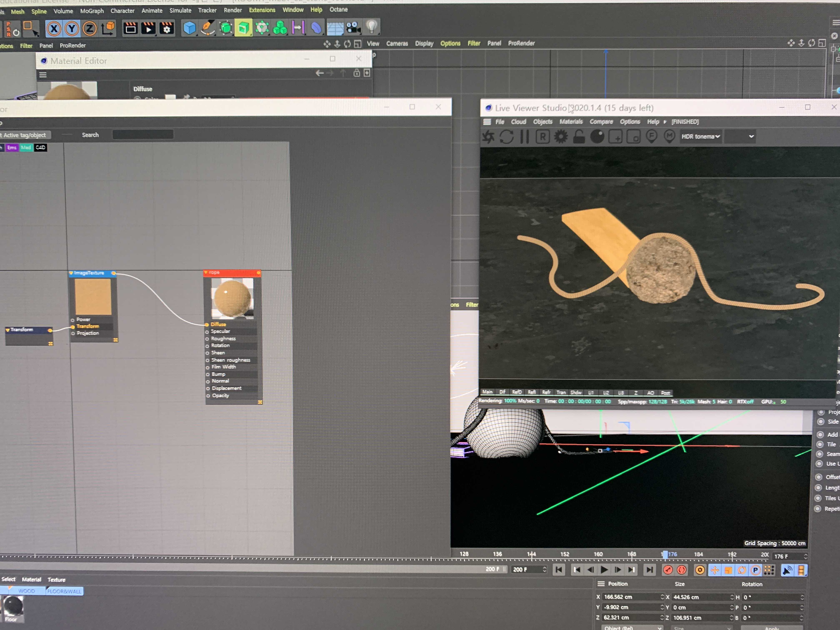Enable clay mode sphere icon
The image size is (840, 630).
click(597, 137)
